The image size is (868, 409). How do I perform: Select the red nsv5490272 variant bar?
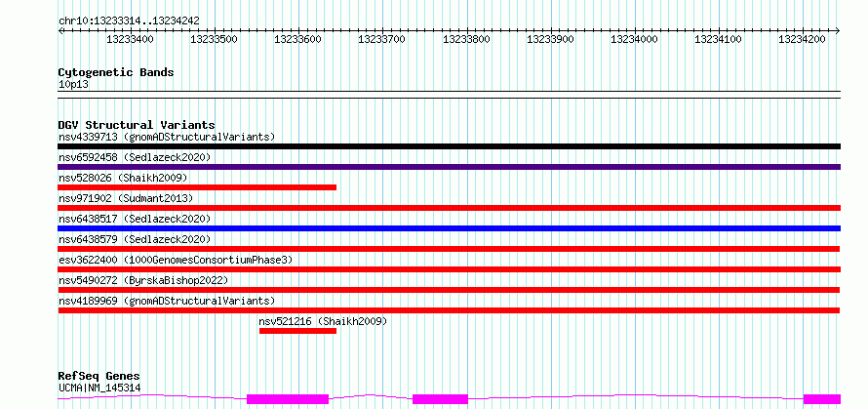pyautogui.click(x=449, y=290)
